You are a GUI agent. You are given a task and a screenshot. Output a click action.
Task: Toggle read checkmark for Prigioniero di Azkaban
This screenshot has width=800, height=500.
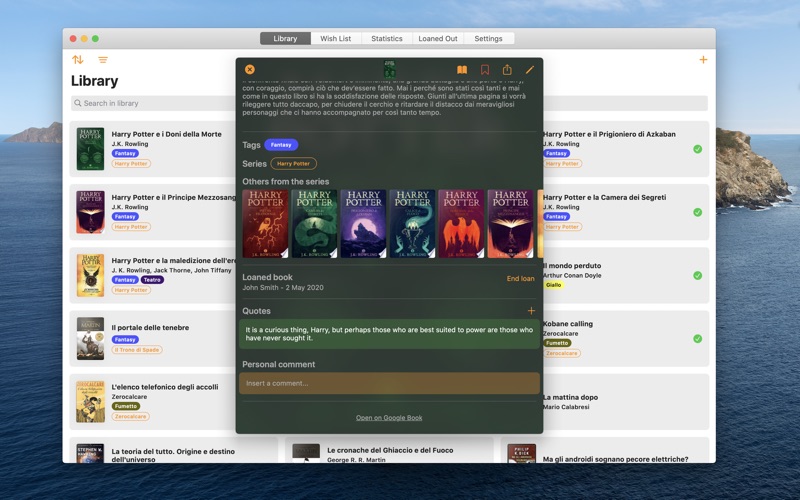pos(697,149)
